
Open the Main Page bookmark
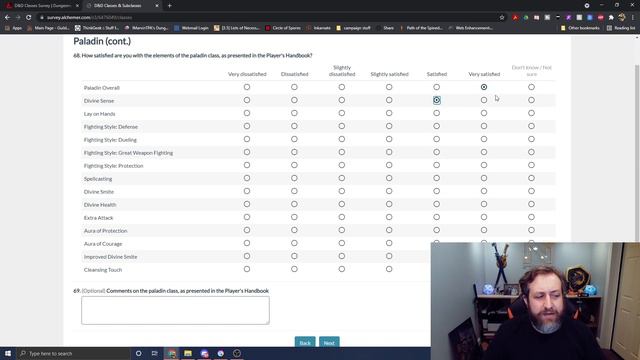(49, 28)
